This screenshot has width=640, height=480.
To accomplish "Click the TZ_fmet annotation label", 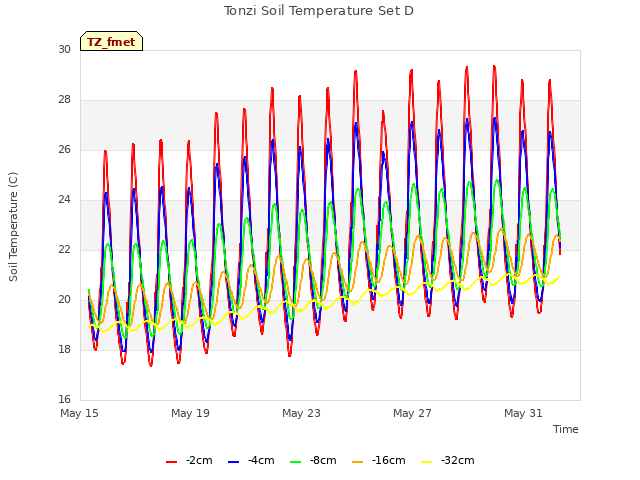I will pos(111,42).
